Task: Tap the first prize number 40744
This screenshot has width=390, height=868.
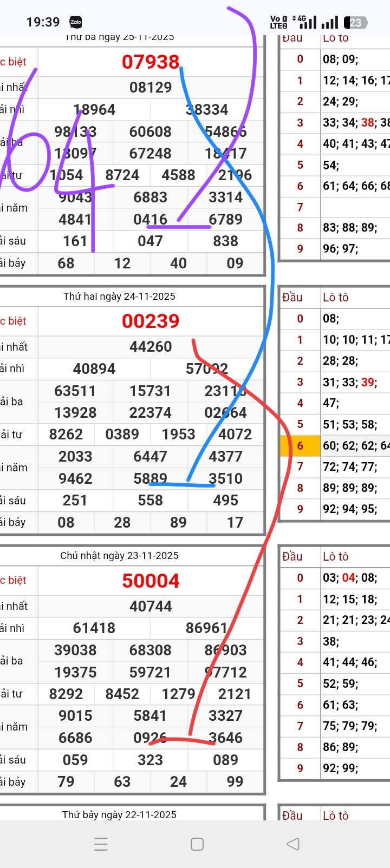Action: pos(151,606)
